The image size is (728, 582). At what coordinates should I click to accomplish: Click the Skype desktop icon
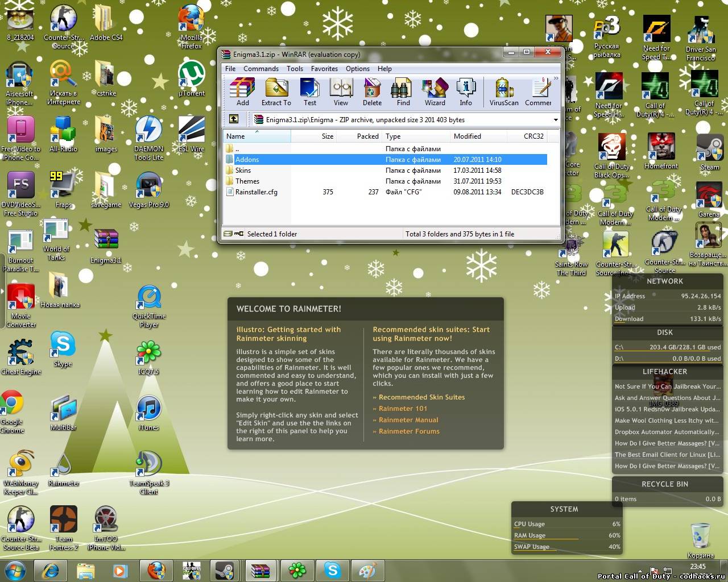(63, 350)
